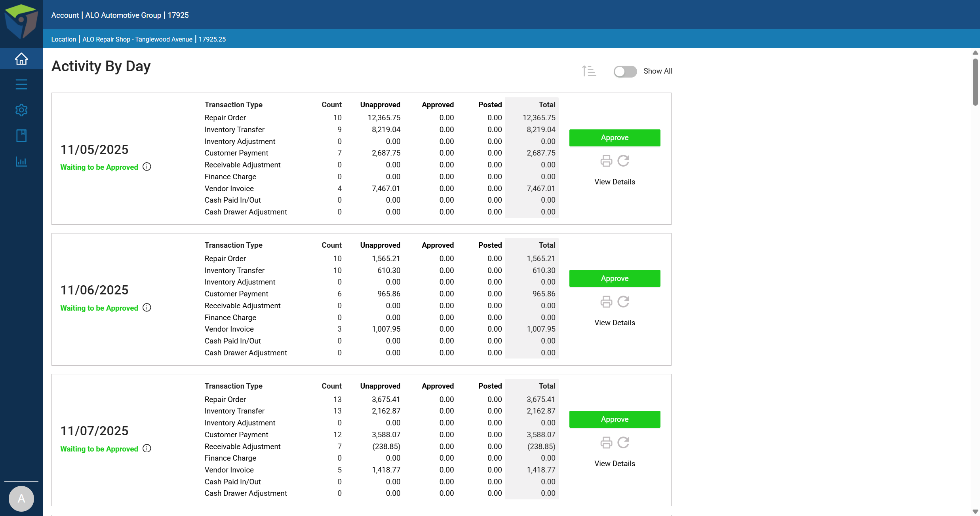Image resolution: width=980 pixels, height=516 pixels.
Task: Refresh the 11/05/2025 activity
Action: coord(624,161)
